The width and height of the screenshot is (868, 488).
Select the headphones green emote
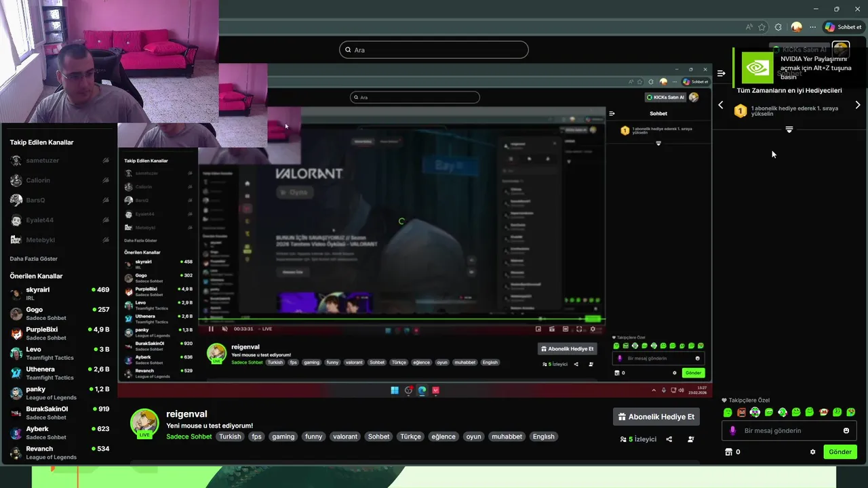point(755,412)
